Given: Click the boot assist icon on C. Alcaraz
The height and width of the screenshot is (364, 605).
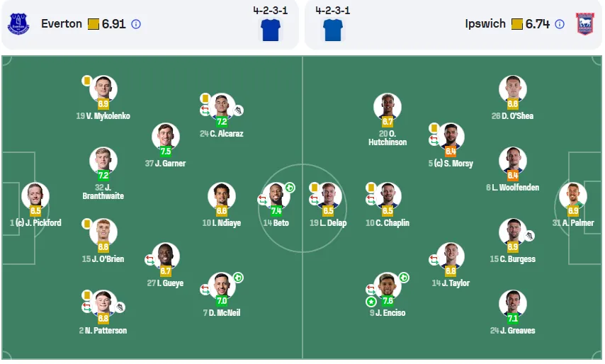Looking at the screenshot, I should [239, 110].
